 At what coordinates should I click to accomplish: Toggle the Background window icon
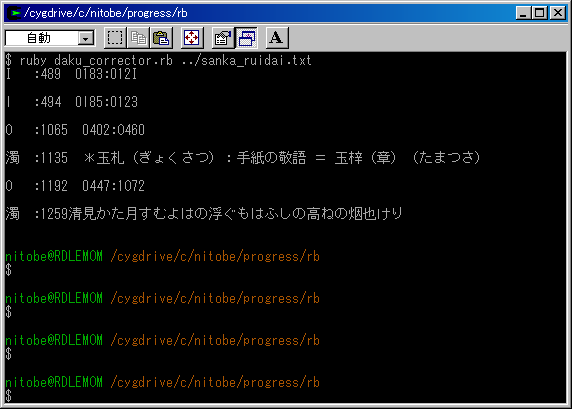point(247,38)
